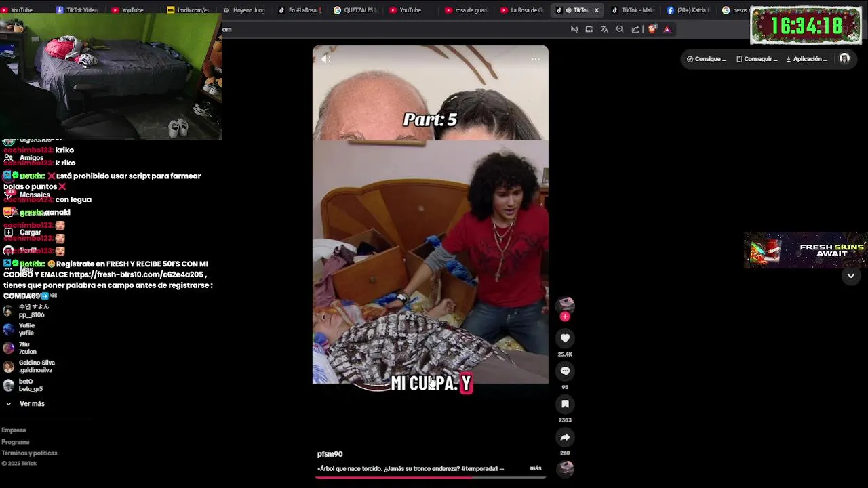Open the spinning sound disc thumbnail
Image resolution: width=868 pixels, height=488 pixels.
[566, 468]
